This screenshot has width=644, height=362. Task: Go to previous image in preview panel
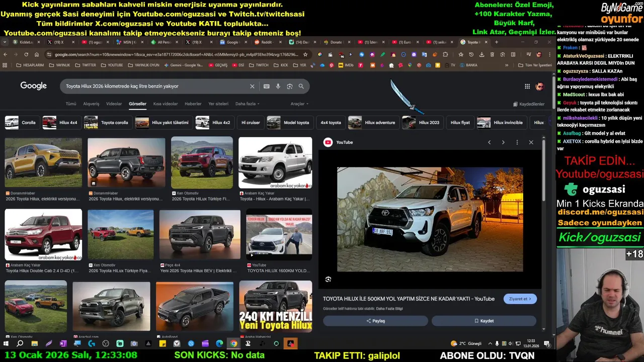click(489, 142)
